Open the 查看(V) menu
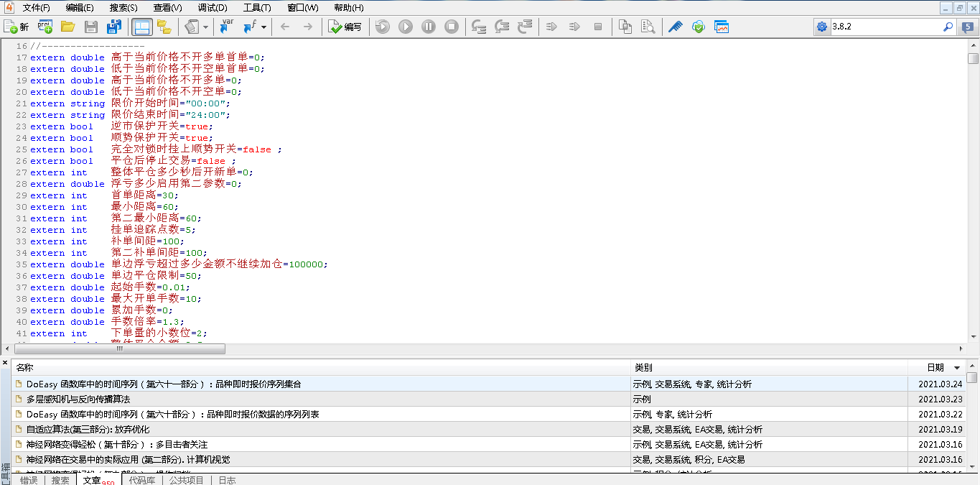Image resolution: width=980 pixels, height=485 pixels. pos(167,8)
